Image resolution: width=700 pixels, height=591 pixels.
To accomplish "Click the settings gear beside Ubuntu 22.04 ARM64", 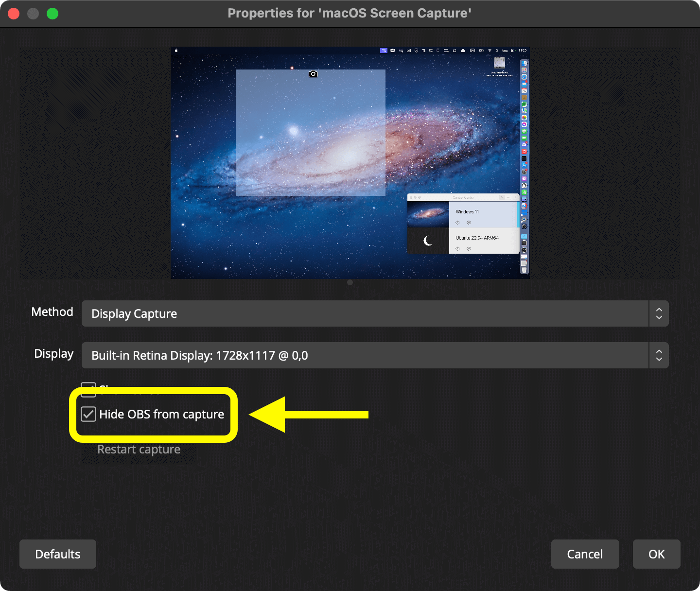I will pos(468,248).
